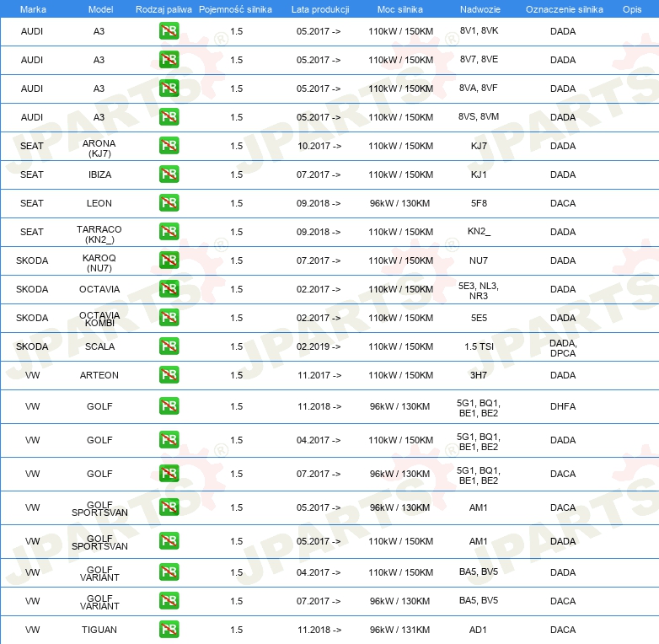Select the OCTAVIA KOMBI model cell
Screen dimensions: 659x644
point(99,319)
